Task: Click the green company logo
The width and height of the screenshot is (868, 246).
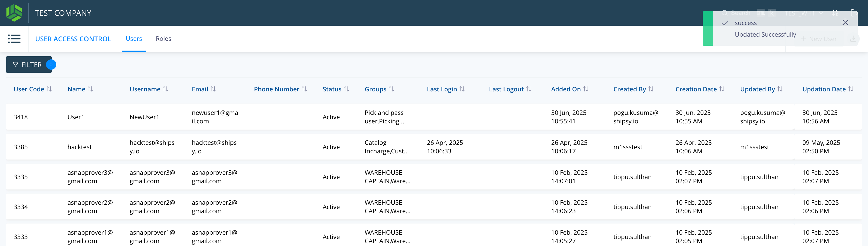Action: 14,13
